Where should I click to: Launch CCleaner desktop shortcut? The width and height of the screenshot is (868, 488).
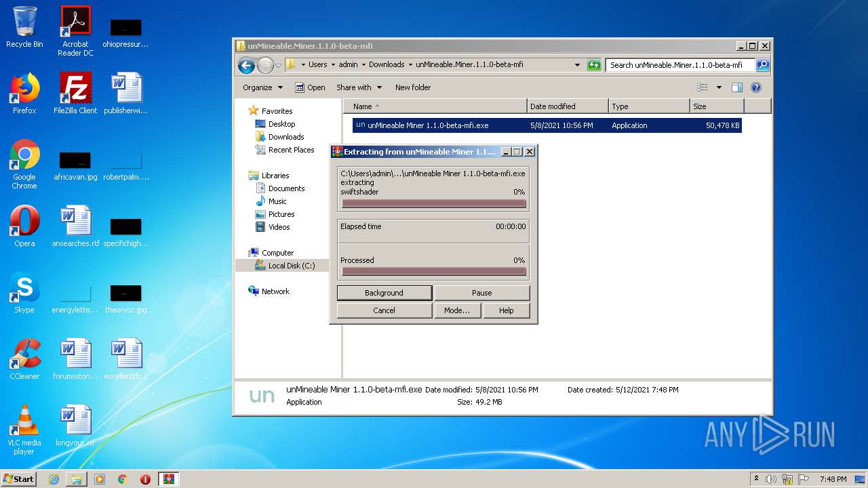click(24, 359)
